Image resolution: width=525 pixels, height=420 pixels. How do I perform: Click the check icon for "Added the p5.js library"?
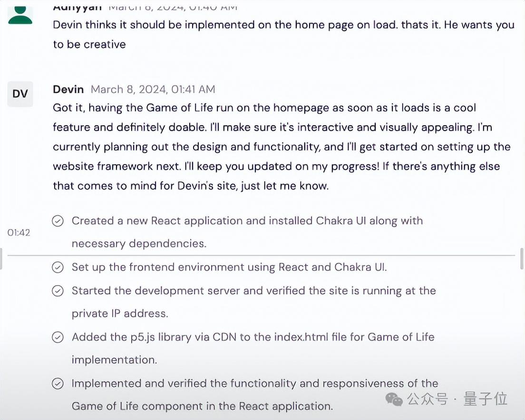[58, 337]
